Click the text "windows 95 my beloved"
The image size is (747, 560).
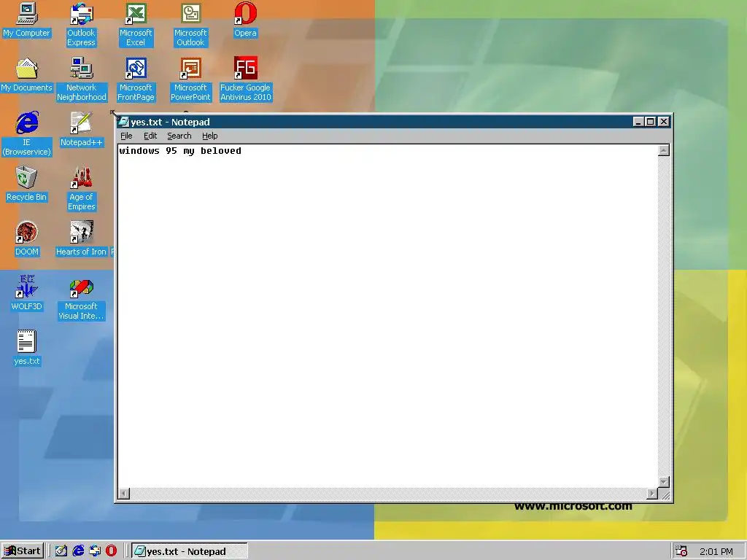coord(180,151)
